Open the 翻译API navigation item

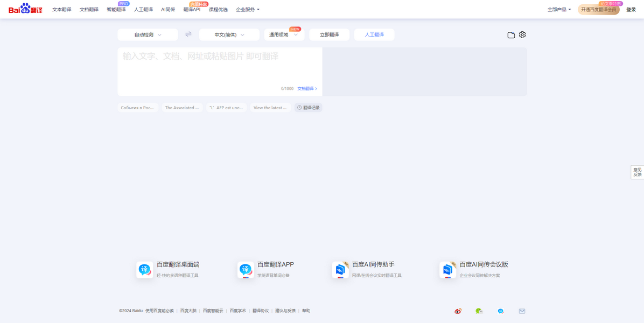(192, 10)
